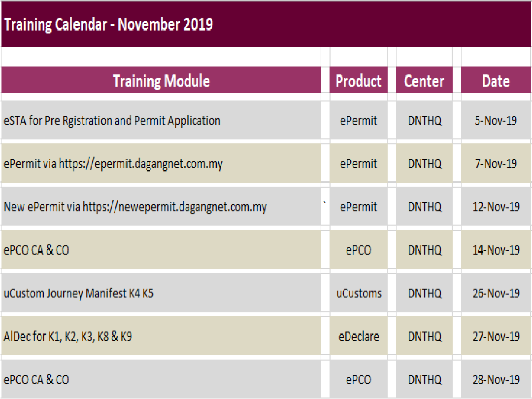Viewport: 532px width, 399px height.
Task: Open the https://epermit.dagangnet.com.my link
Action: (141, 164)
